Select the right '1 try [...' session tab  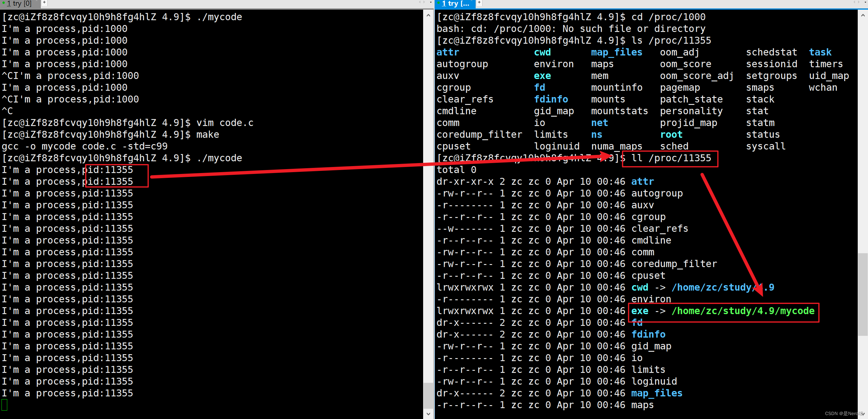coord(455,4)
